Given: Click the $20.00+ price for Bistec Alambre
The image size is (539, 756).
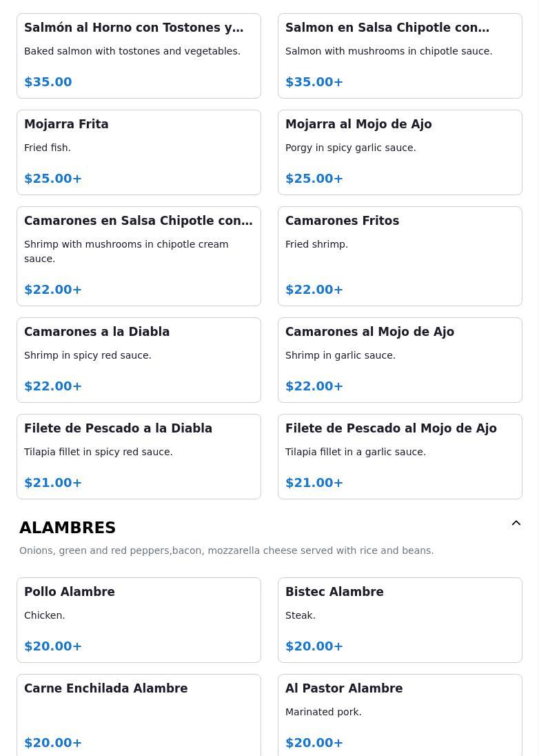Looking at the screenshot, I should click(x=314, y=646).
